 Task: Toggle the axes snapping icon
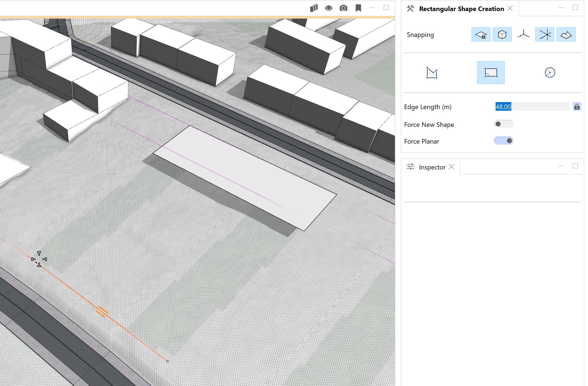coord(523,34)
